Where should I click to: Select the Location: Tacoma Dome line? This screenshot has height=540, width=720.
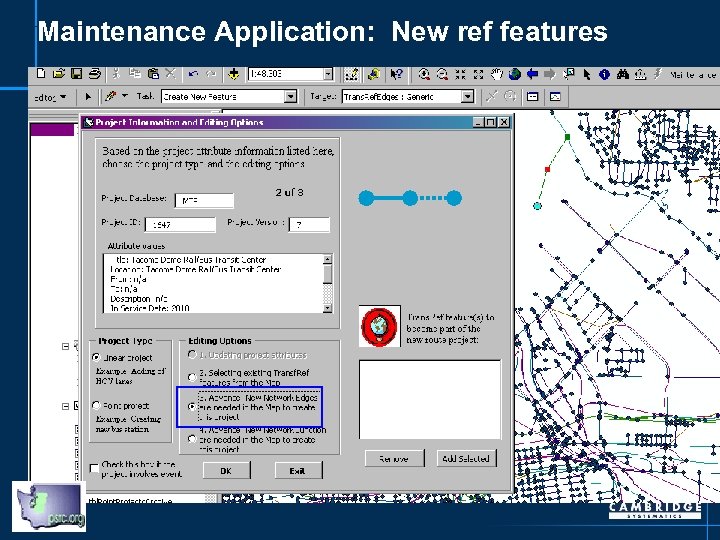tap(196, 270)
